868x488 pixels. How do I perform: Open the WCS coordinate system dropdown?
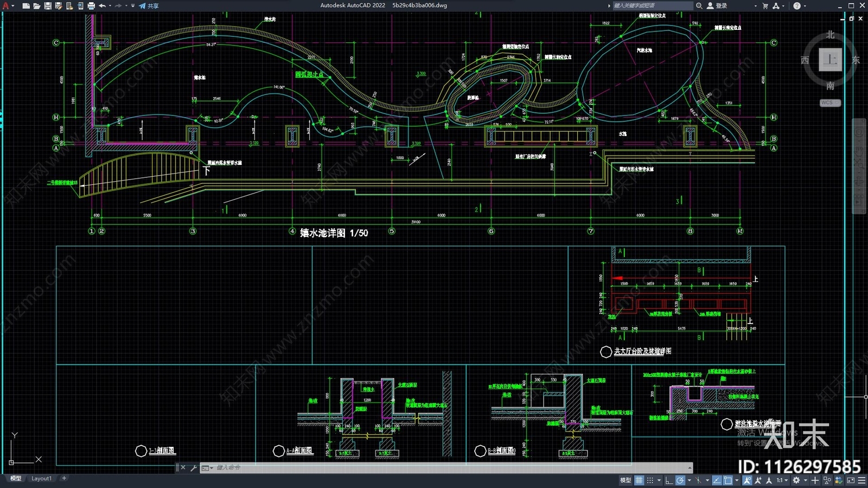point(830,102)
